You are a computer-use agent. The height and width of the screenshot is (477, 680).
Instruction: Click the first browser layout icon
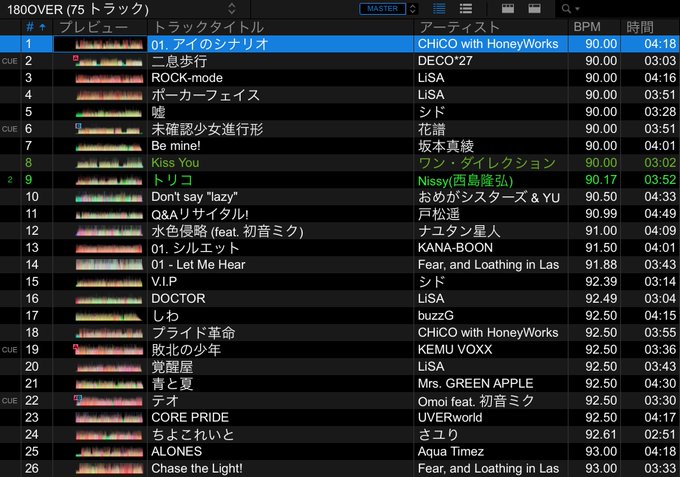pyautogui.click(x=508, y=8)
